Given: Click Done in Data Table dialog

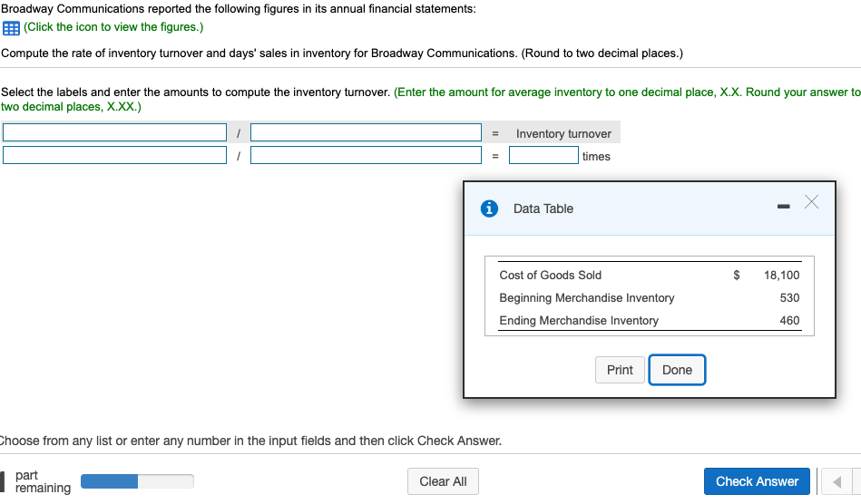Looking at the screenshot, I should click(677, 370).
